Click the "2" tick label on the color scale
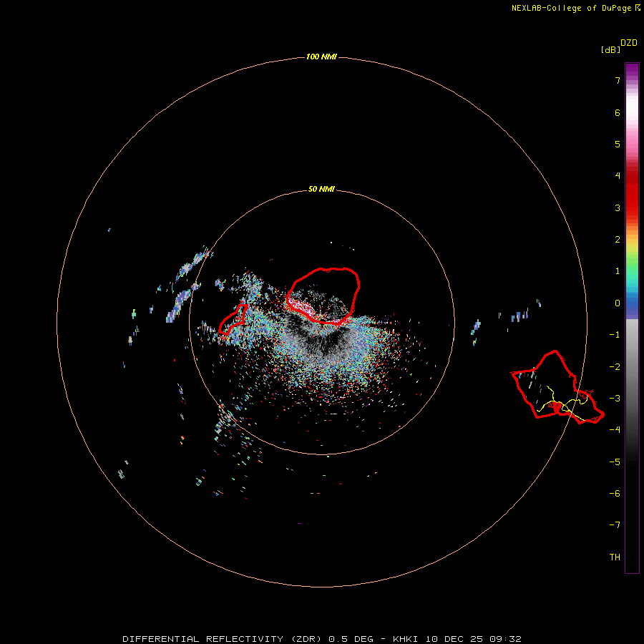This screenshot has height=644, width=644. [618, 240]
